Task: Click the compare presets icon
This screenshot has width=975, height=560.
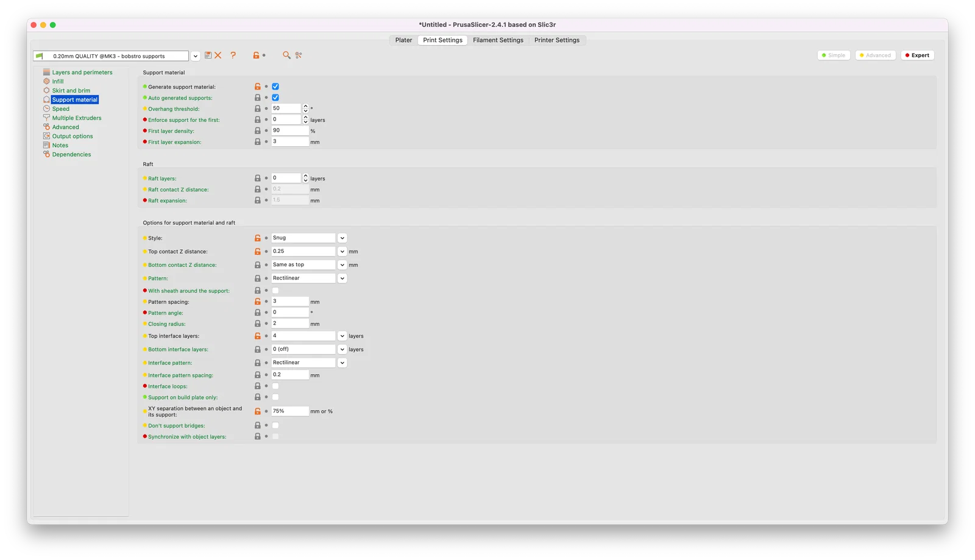Action: [299, 55]
